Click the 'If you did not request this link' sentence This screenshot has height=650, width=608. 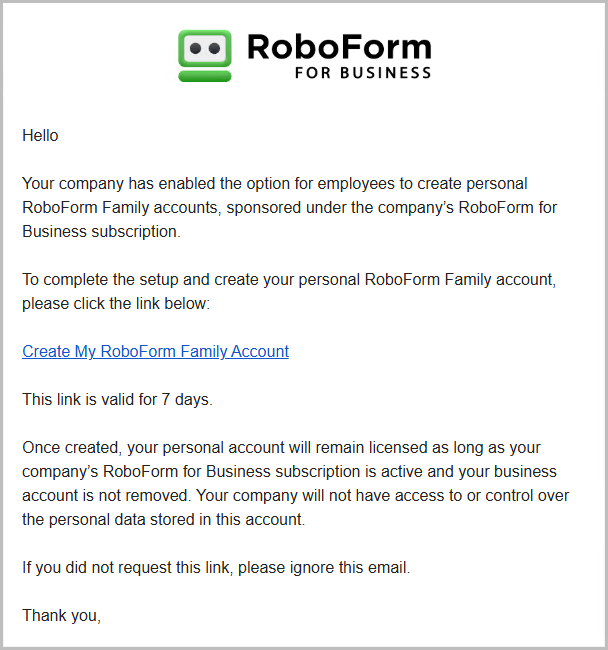216,568
